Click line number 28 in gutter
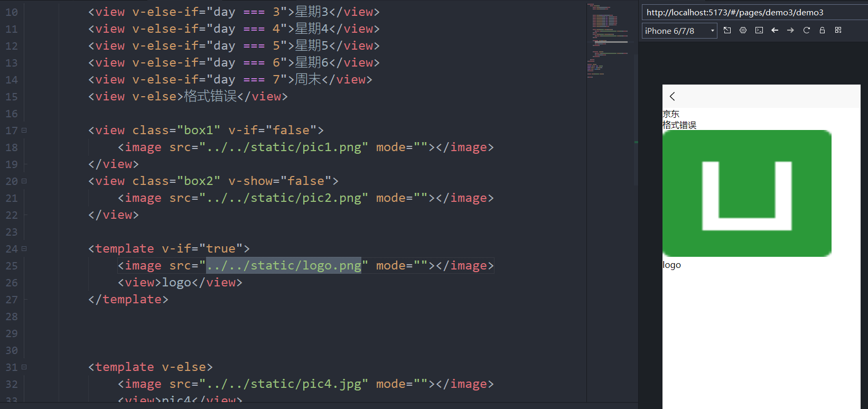Image resolution: width=868 pixels, height=409 pixels. coord(12,316)
